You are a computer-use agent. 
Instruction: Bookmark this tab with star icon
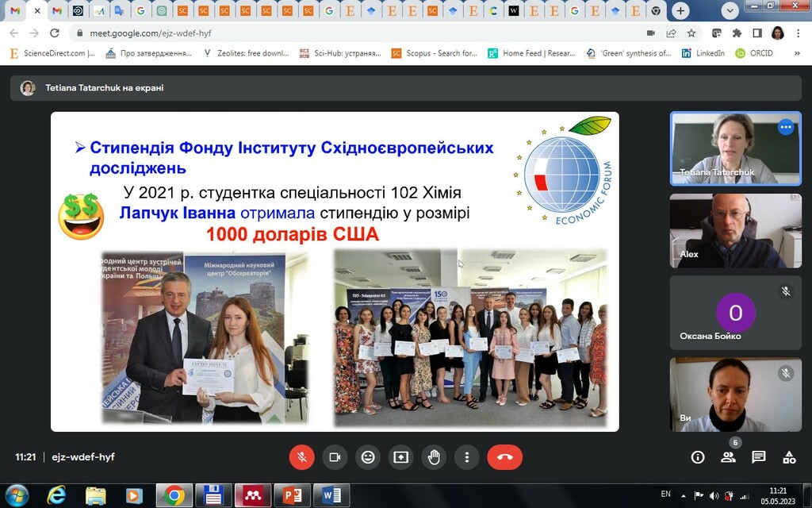point(691,33)
